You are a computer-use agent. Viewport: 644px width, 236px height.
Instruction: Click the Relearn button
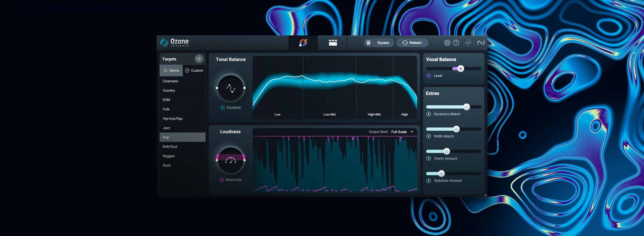[412, 43]
